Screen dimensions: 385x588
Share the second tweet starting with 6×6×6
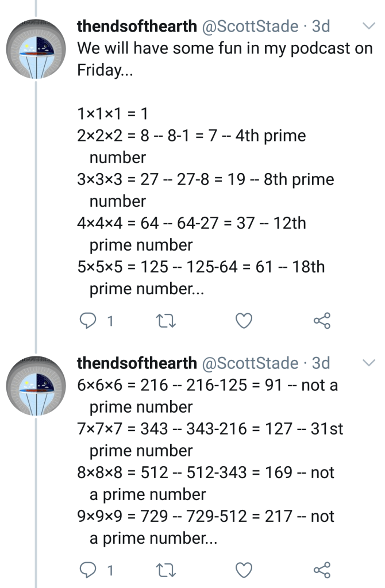tap(322, 570)
